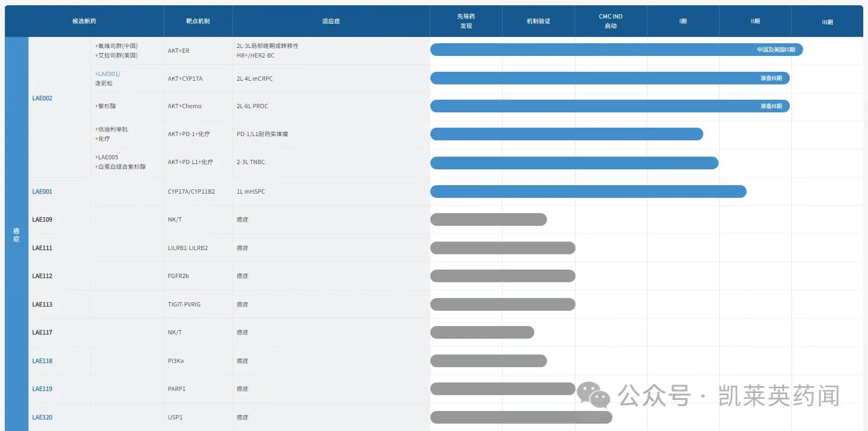
Task: Select the 2-3L TNBC indication
Action: (251, 162)
